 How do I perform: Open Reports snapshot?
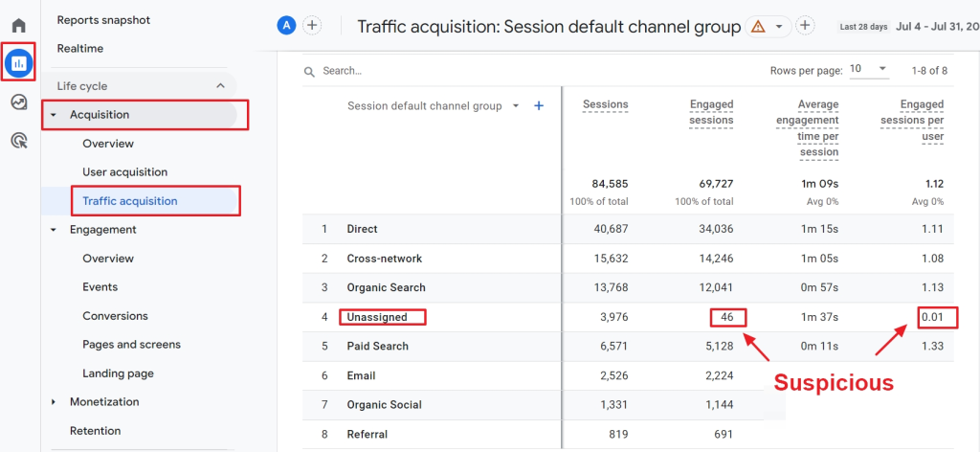click(103, 20)
